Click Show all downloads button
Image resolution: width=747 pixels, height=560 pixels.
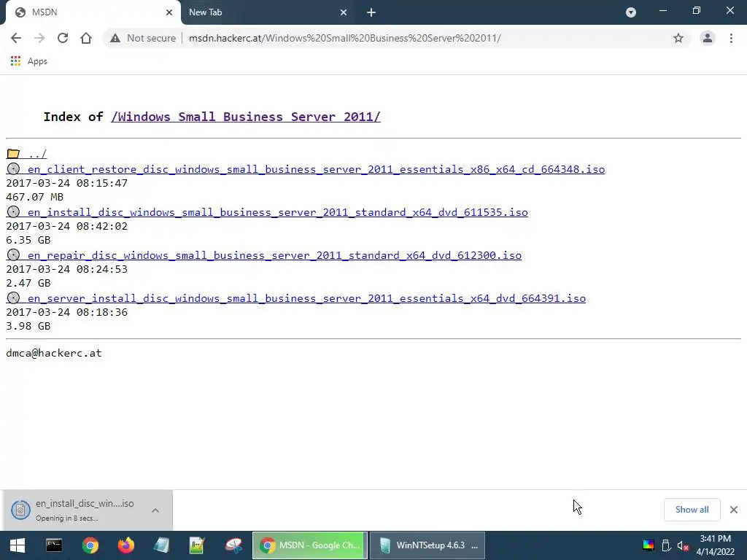coord(692,510)
